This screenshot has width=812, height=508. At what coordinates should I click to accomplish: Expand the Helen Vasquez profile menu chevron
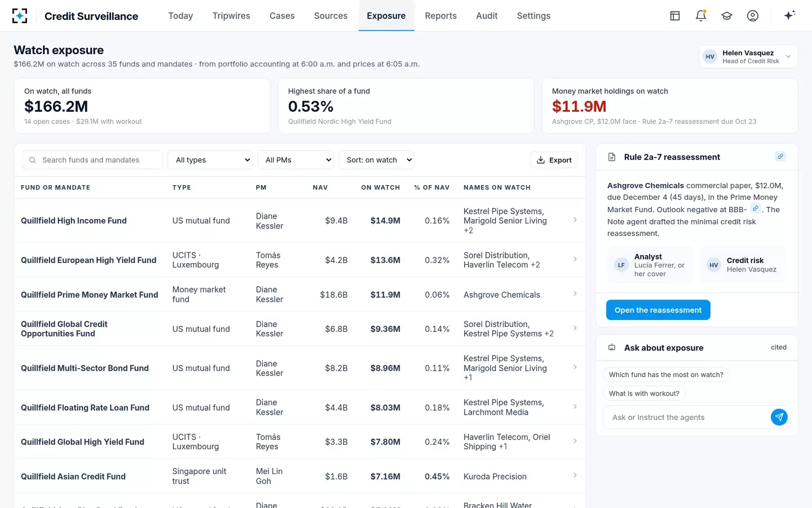(788, 56)
